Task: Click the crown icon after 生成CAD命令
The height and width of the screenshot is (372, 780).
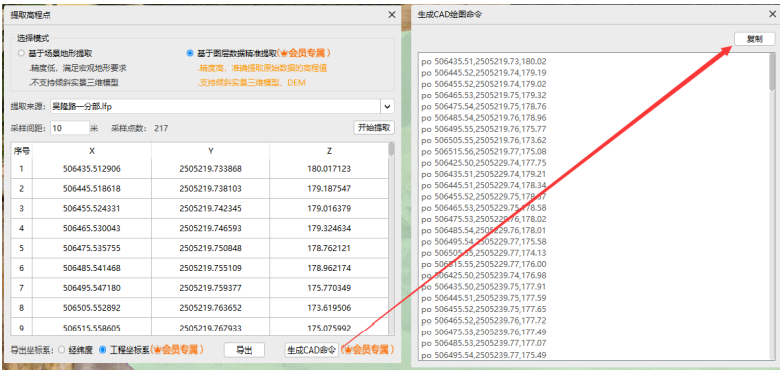Action: 349,350
